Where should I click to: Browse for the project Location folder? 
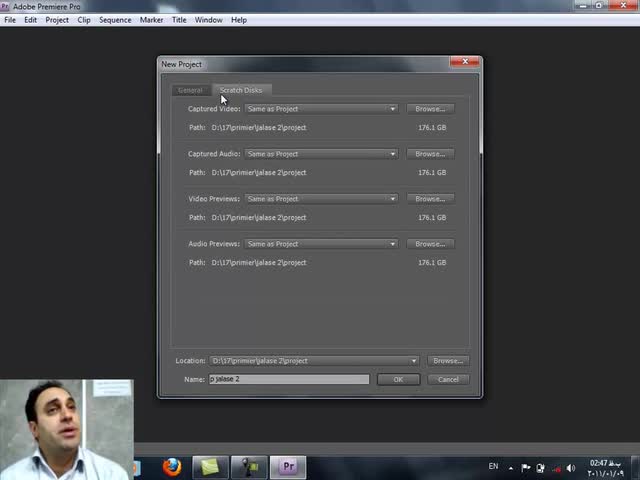pyautogui.click(x=448, y=361)
